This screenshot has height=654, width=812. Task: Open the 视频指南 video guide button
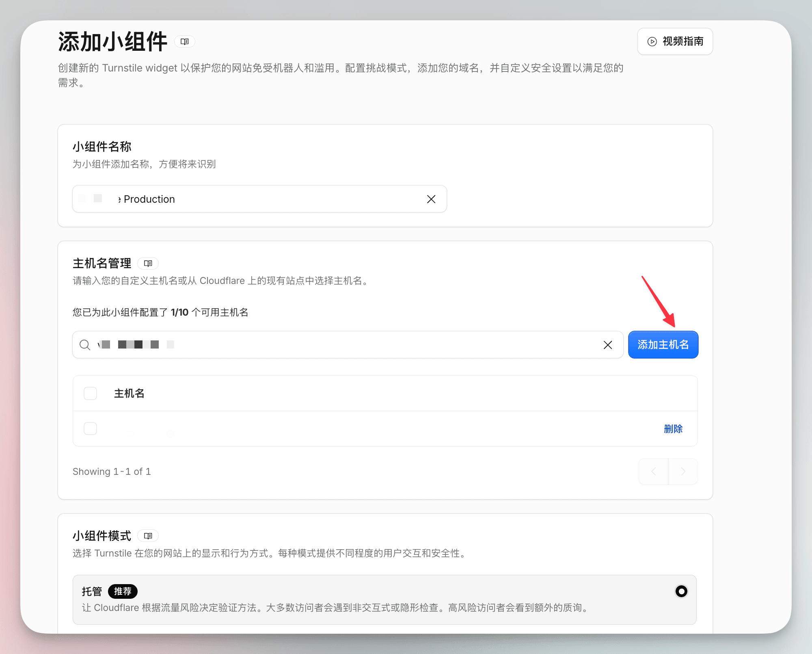[675, 41]
